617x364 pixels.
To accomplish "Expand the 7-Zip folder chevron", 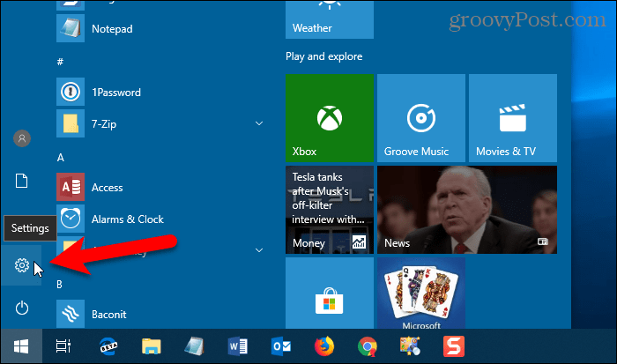I will (x=259, y=123).
